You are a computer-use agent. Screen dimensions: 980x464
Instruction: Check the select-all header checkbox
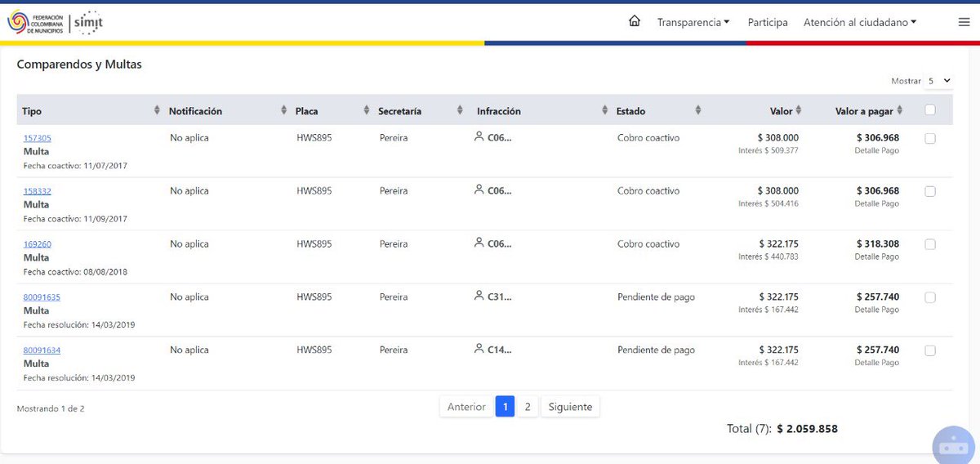[930, 109]
